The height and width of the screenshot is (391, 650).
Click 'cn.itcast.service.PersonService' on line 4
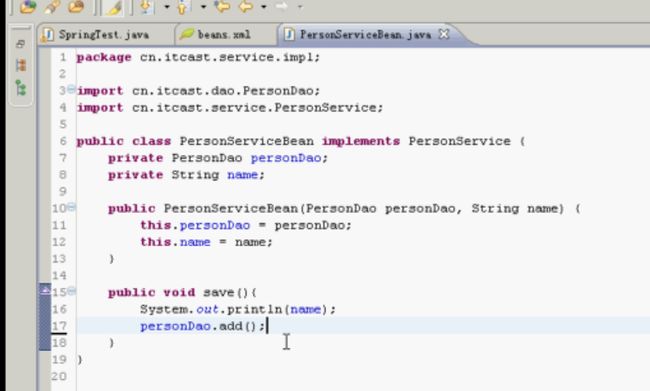(254, 108)
